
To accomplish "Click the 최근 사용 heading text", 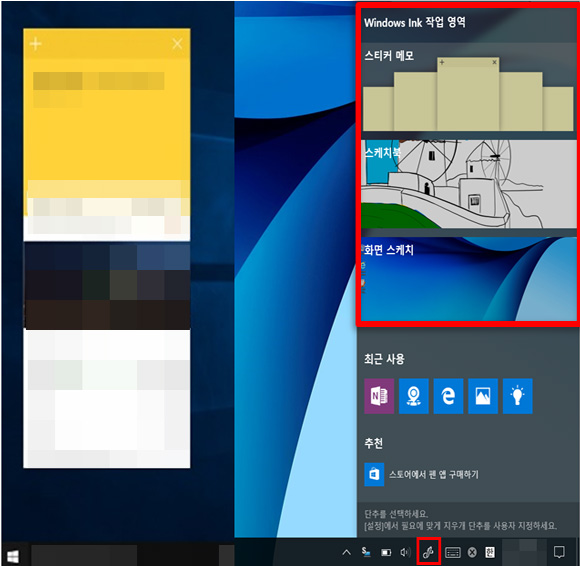I will pos(384,359).
